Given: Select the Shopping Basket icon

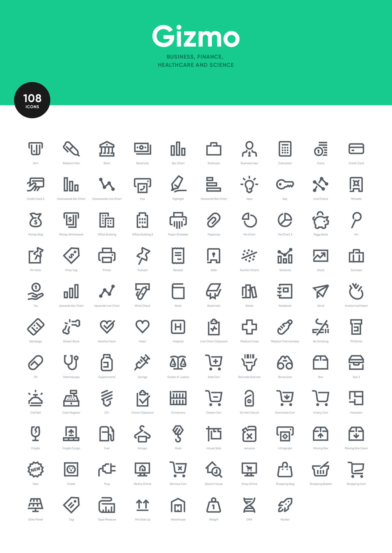Looking at the screenshot, I should click(x=321, y=470).
